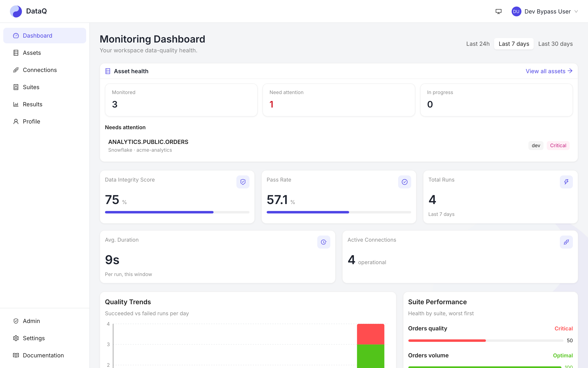Click the Pass Rate progress bar
The height and width of the screenshot is (368, 588).
tap(339, 212)
